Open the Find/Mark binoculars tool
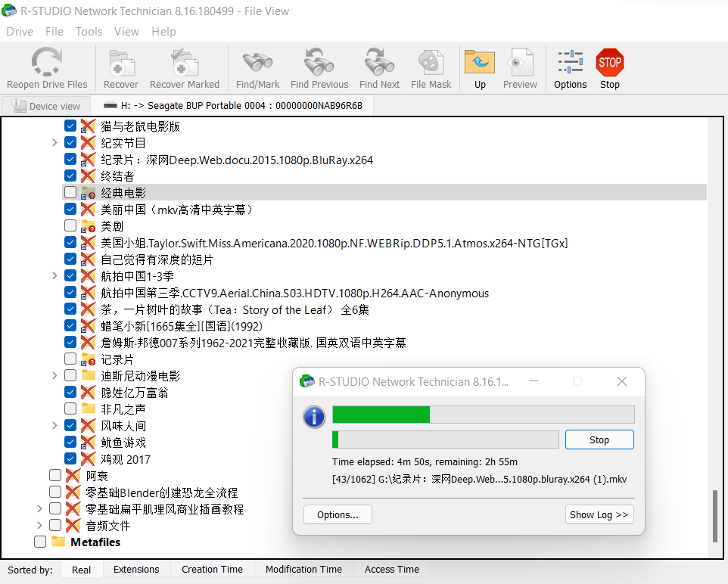This screenshot has height=584, width=728. [x=258, y=63]
